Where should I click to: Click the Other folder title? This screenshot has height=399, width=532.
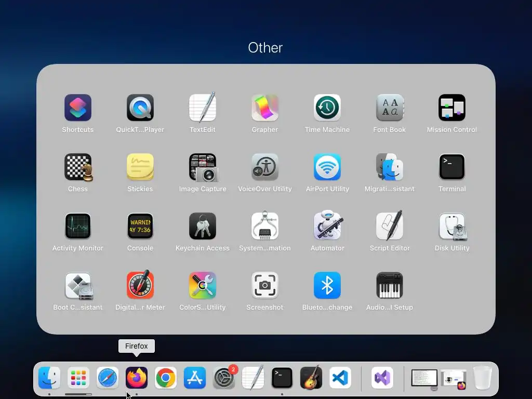tap(265, 48)
